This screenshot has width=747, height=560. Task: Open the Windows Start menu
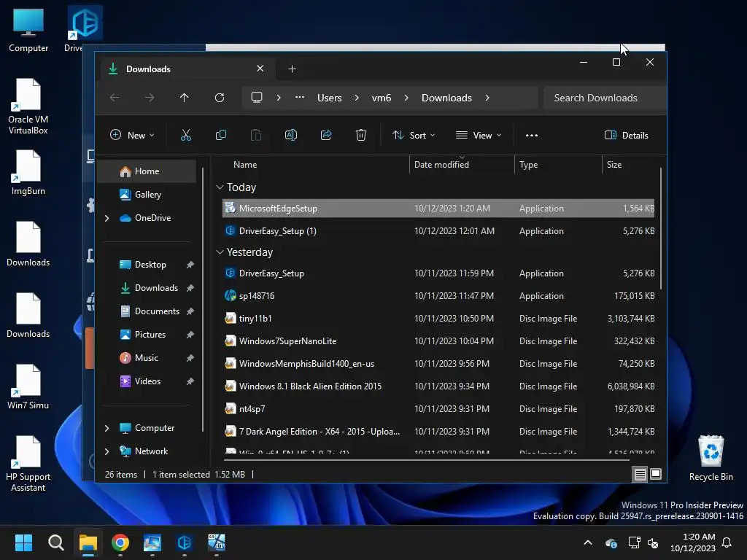pos(23,542)
